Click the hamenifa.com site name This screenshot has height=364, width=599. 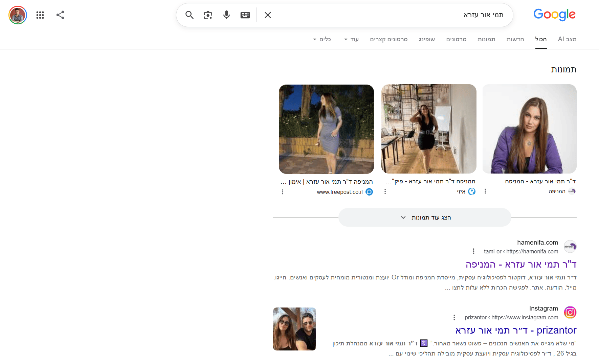tap(537, 242)
